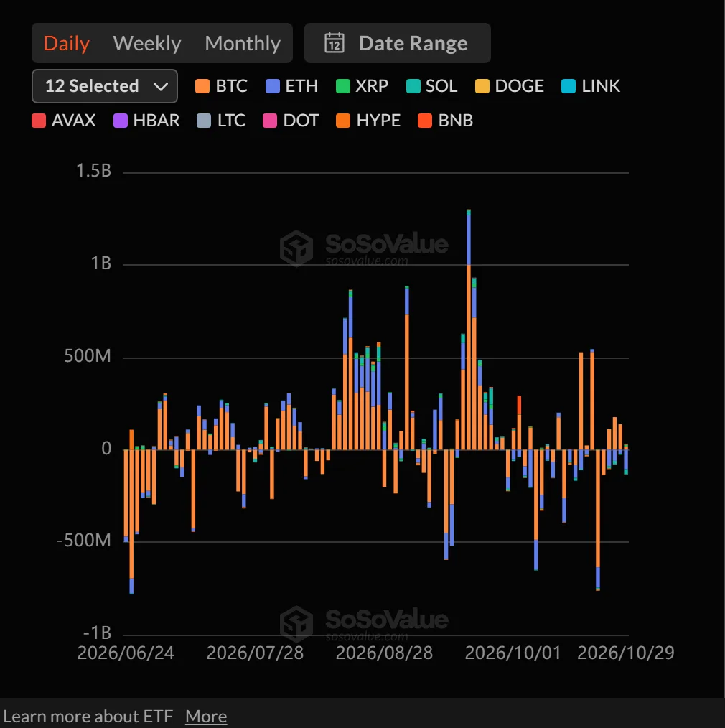Toggle BTC series in the legend

[x=221, y=86]
